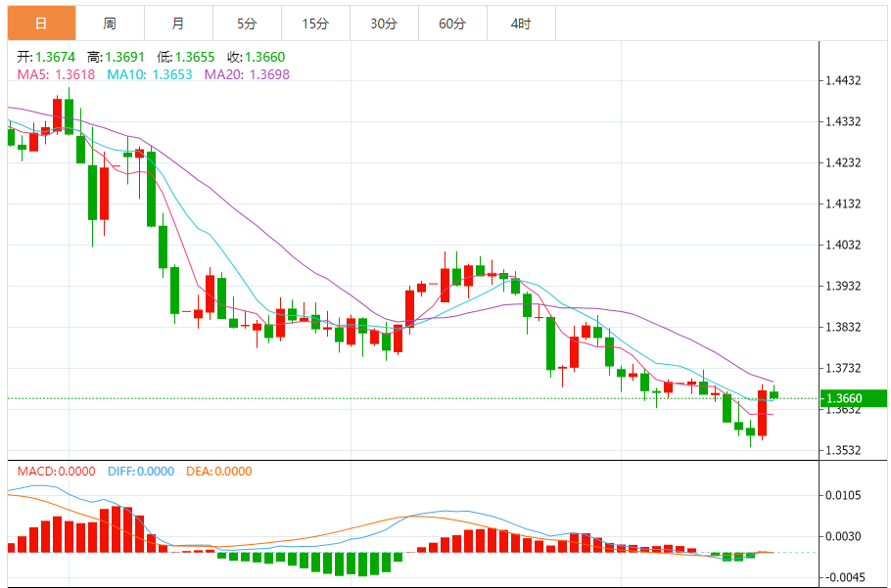Click the MA20: 1.3698 label
This screenshot has width=891, height=588.
coord(247,73)
